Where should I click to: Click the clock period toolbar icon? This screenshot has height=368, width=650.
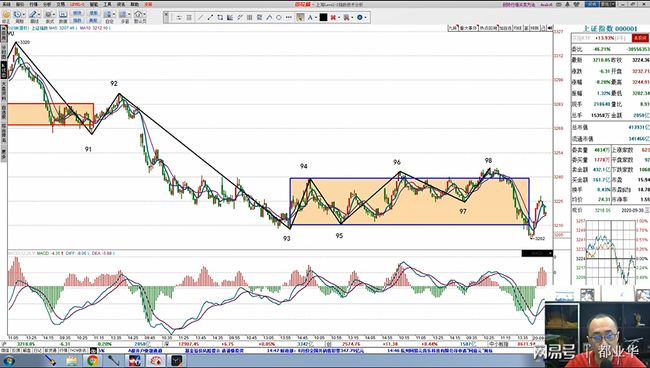[18, 15]
